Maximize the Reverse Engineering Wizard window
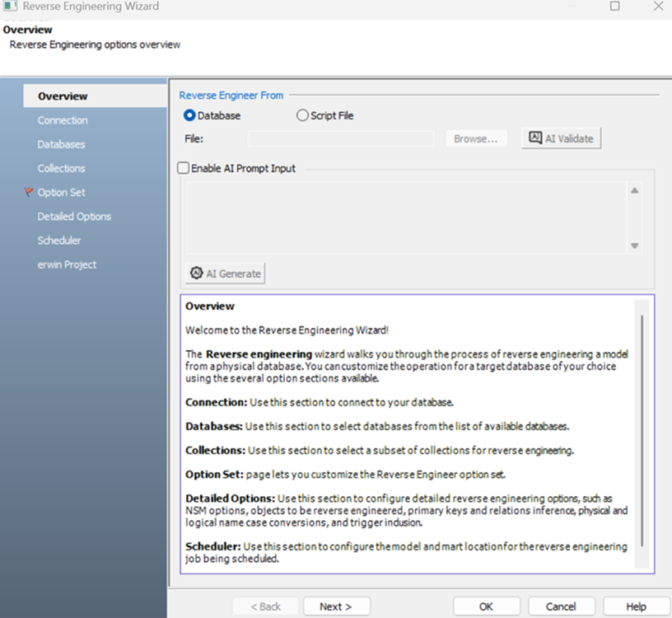The image size is (672, 618). pyautogui.click(x=614, y=7)
